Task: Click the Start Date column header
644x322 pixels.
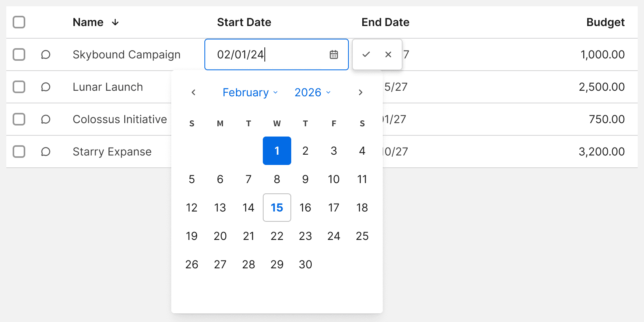Action: pos(244,22)
